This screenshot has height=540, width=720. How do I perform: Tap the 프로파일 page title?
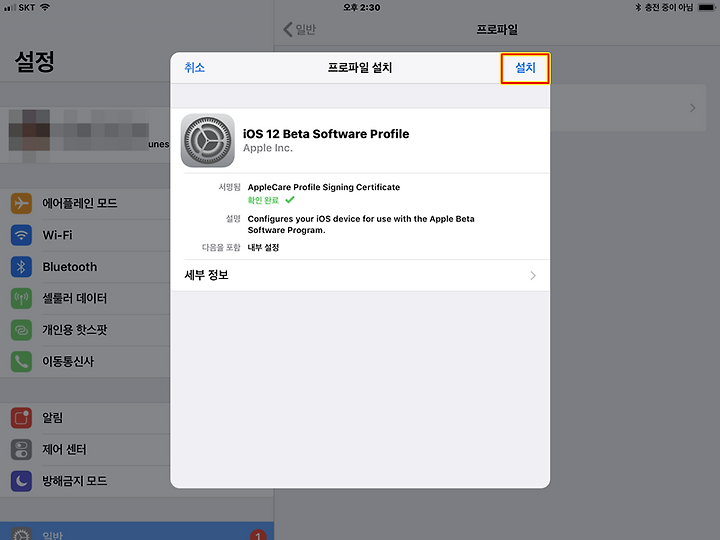pyautogui.click(x=497, y=29)
